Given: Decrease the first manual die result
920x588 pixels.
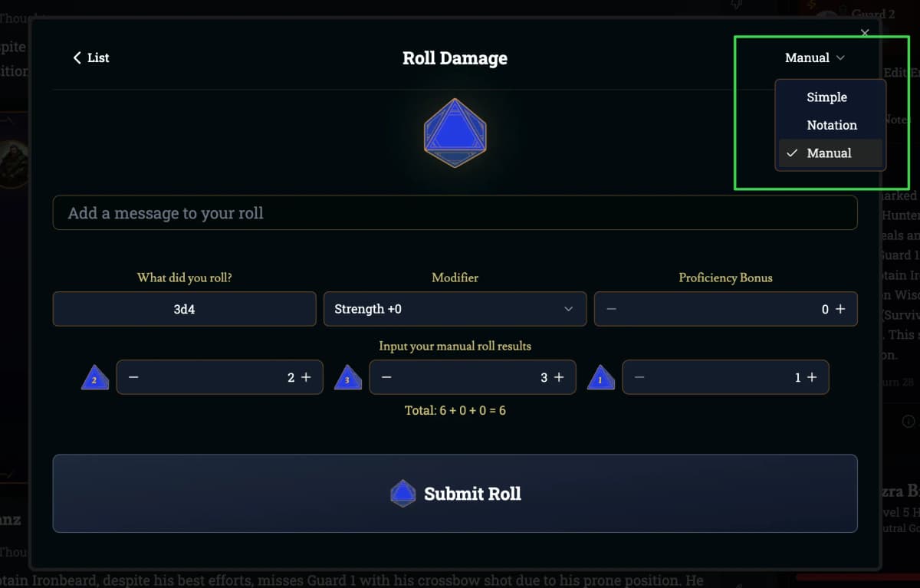Looking at the screenshot, I should tap(133, 377).
